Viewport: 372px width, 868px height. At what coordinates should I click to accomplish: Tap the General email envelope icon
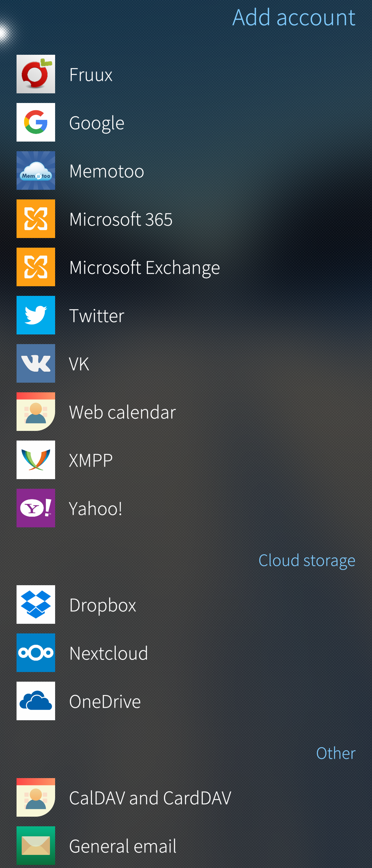[x=36, y=846]
